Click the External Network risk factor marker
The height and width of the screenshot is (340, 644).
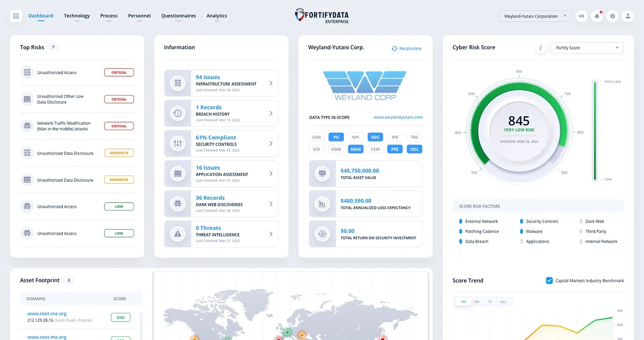click(x=460, y=221)
